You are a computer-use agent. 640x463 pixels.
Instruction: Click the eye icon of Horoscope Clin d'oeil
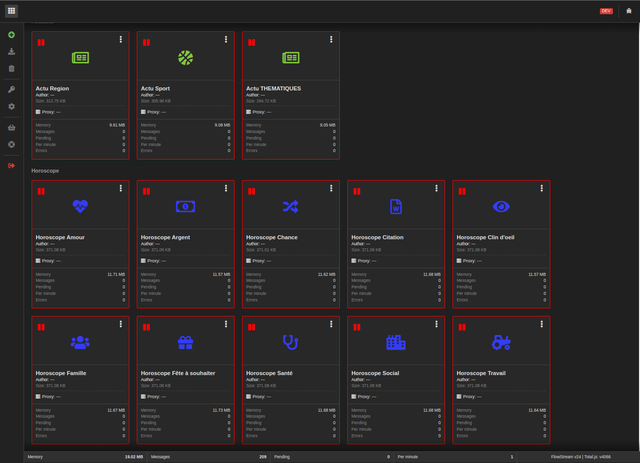point(501,207)
